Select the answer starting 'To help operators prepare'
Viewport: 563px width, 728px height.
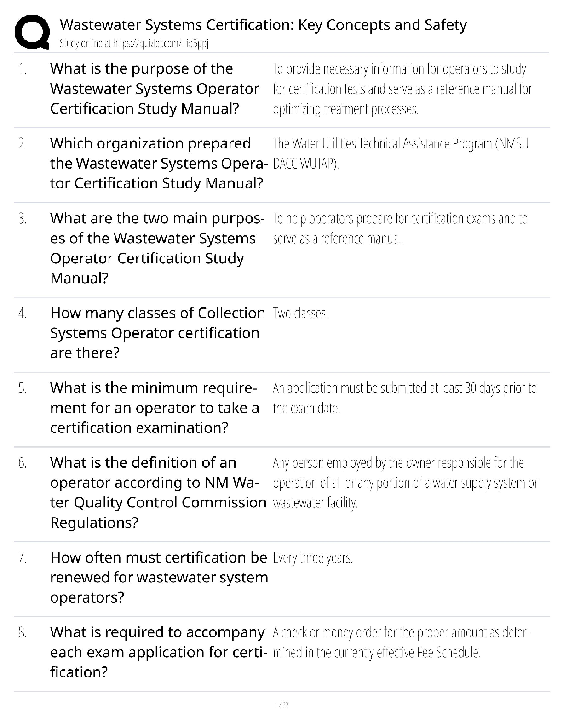[400, 228]
